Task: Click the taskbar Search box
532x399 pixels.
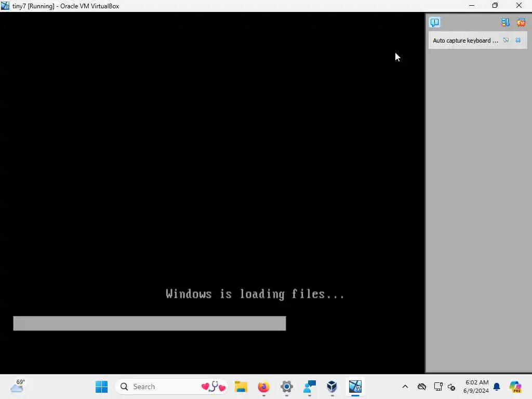Action: [x=171, y=387]
